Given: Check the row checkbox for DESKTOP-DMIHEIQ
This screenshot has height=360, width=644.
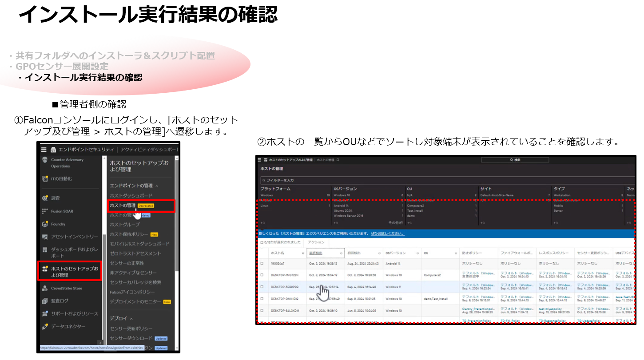Looking at the screenshot, I should pos(262,299).
